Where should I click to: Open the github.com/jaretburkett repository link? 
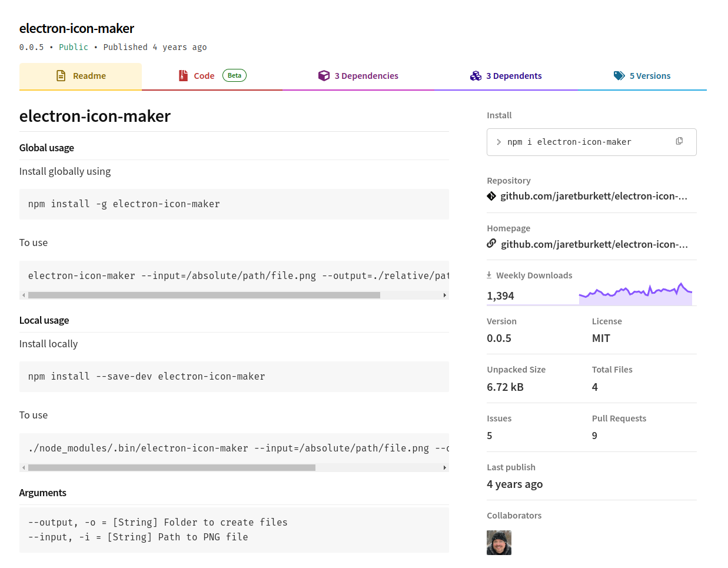click(594, 195)
